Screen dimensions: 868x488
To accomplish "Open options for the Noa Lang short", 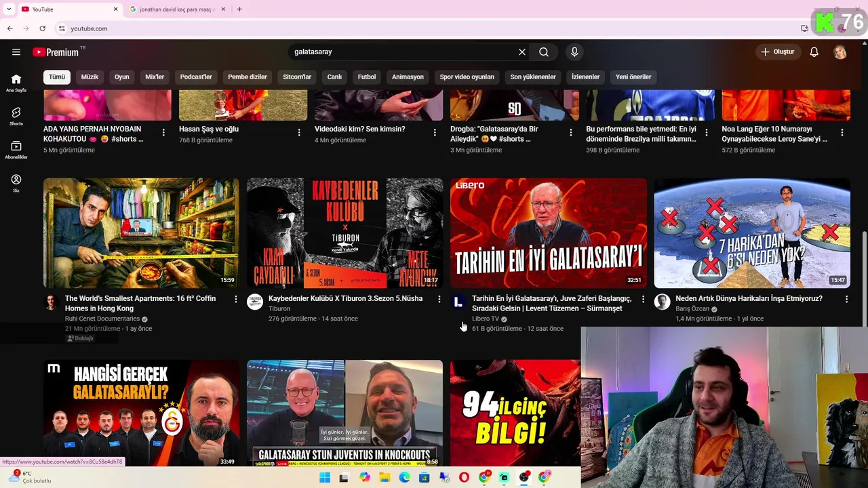I will tap(842, 133).
